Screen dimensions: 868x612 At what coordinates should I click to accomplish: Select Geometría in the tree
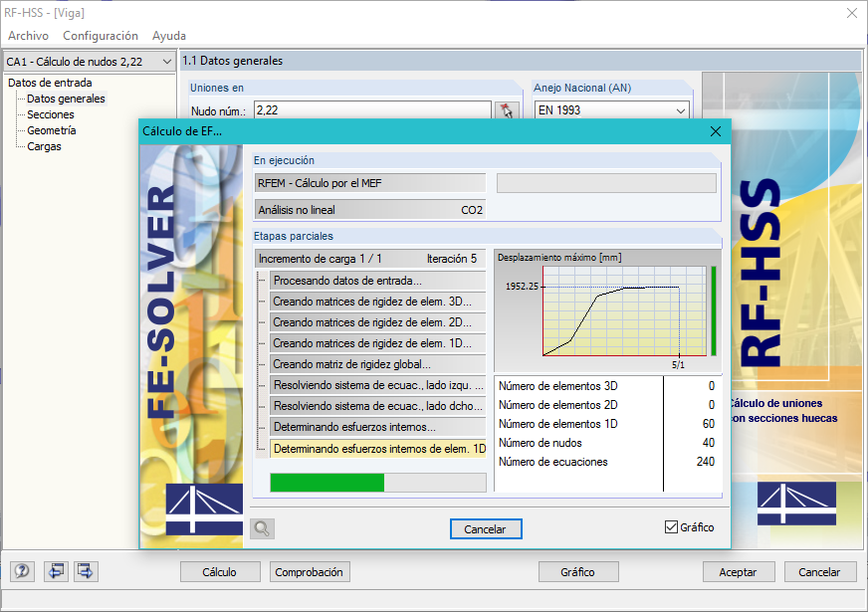(x=52, y=130)
